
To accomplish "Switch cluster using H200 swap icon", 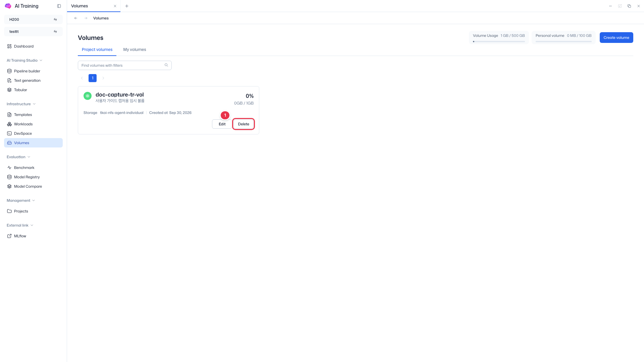I will [55, 19].
